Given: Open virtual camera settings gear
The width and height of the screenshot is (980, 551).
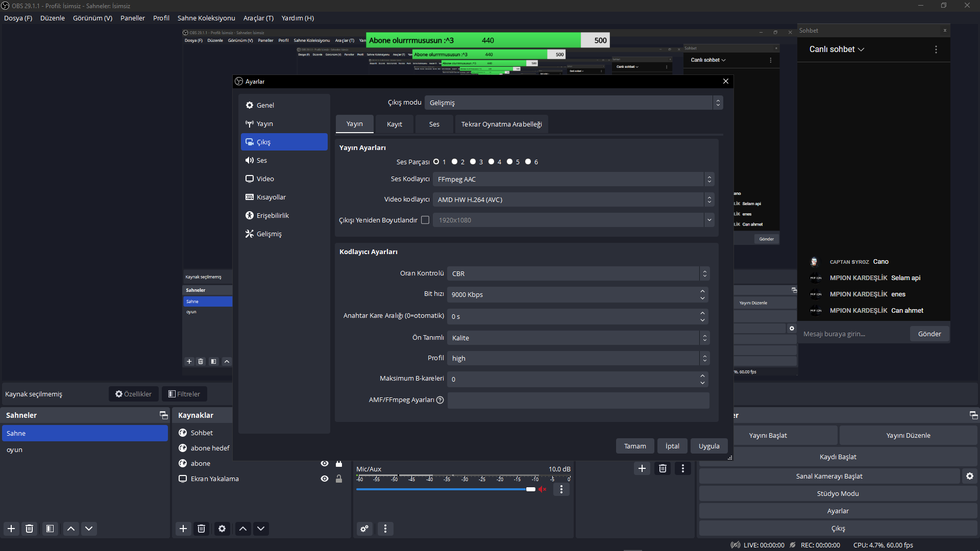Looking at the screenshot, I should [969, 476].
